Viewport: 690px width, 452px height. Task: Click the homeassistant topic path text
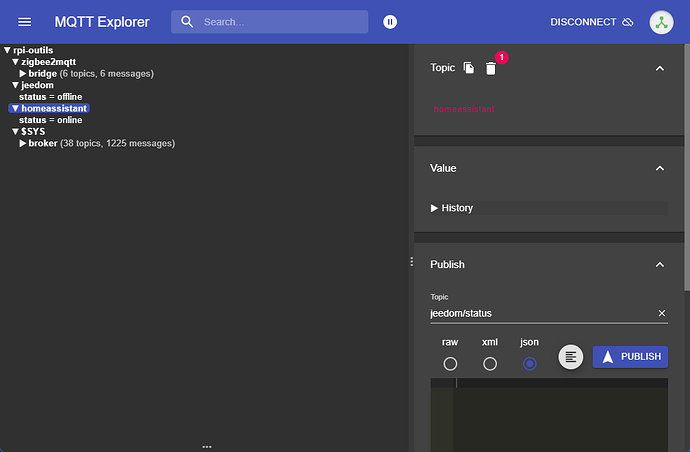[464, 109]
